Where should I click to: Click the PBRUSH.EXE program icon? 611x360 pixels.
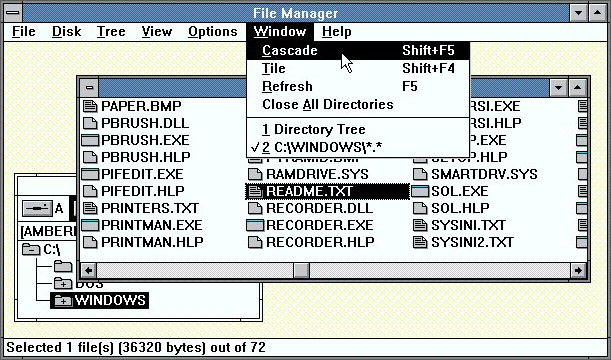pyautogui.click(x=90, y=140)
